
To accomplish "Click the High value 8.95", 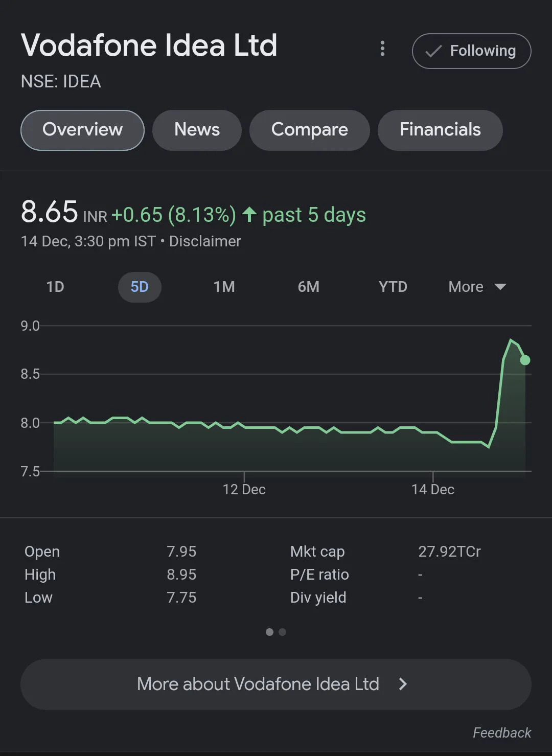I will click(181, 575).
